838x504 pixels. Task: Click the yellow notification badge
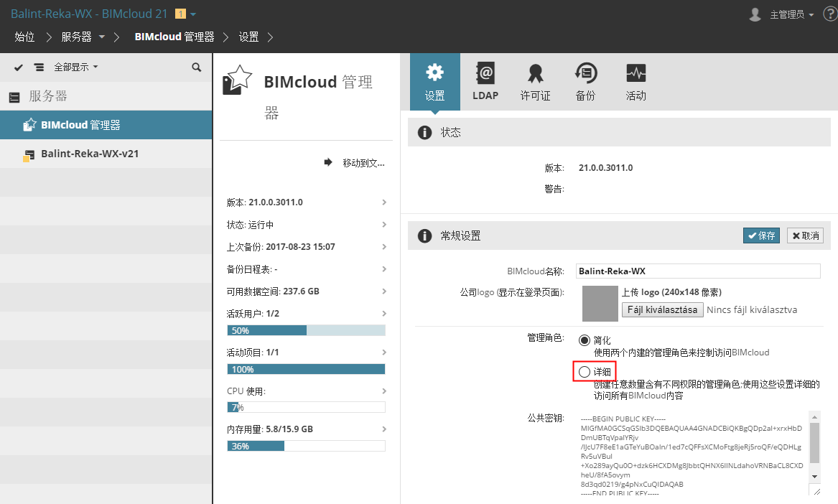click(181, 14)
